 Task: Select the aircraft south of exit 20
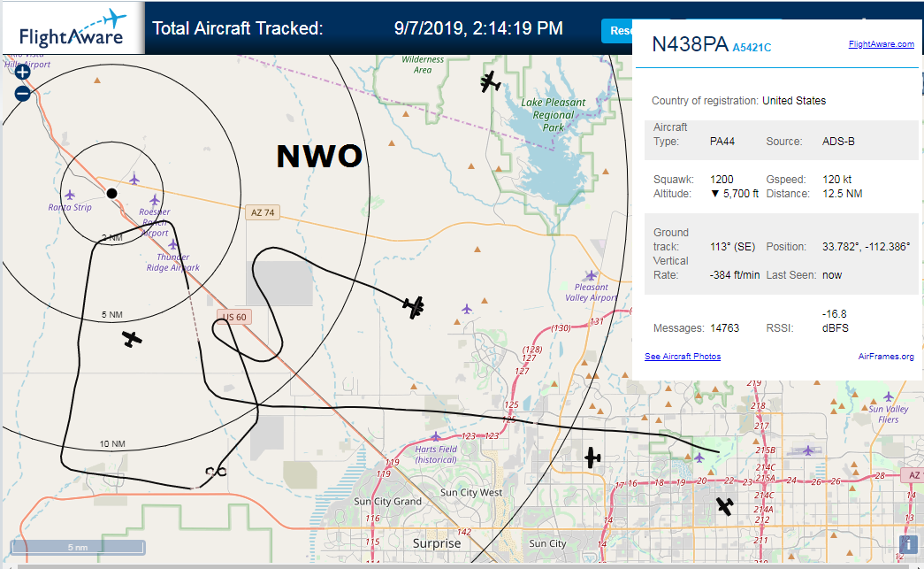coord(724,506)
